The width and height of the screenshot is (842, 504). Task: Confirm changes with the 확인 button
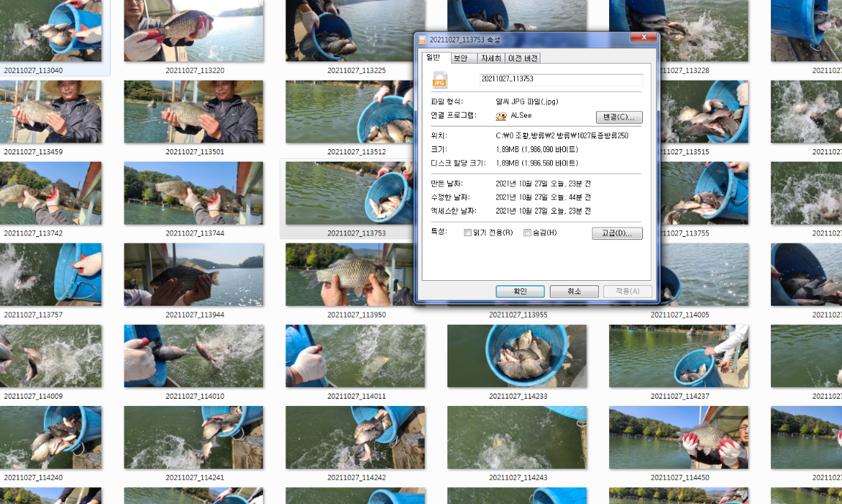click(520, 290)
